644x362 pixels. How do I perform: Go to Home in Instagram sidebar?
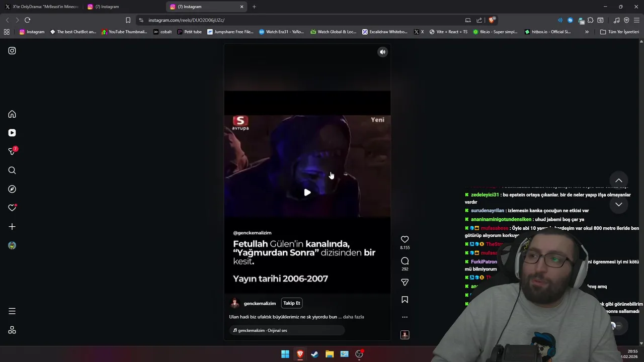(x=12, y=114)
